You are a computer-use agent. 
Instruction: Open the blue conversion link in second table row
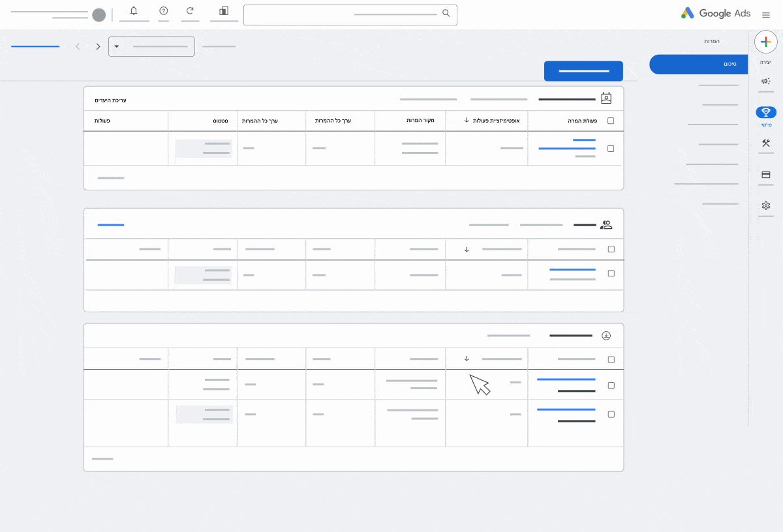coord(573,269)
